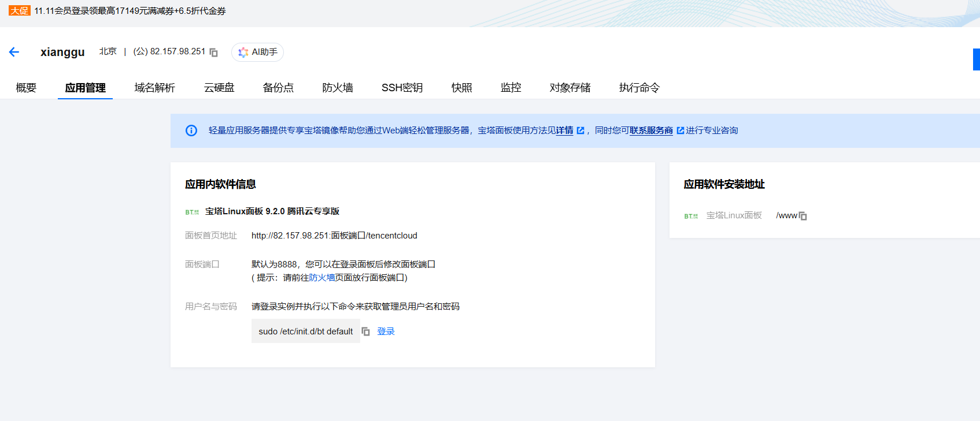Click the 北京 region label
The height and width of the screenshot is (421, 980).
pyautogui.click(x=108, y=51)
